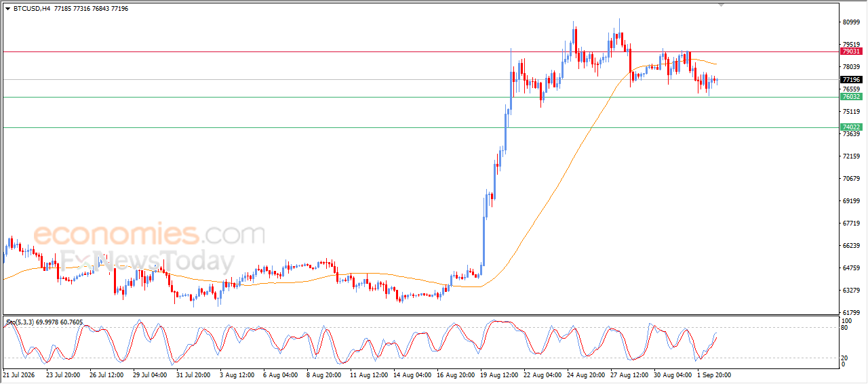The width and height of the screenshot is (868, 384).
Task: Select the red 79031 price label
Action: [x=851, y=51]
